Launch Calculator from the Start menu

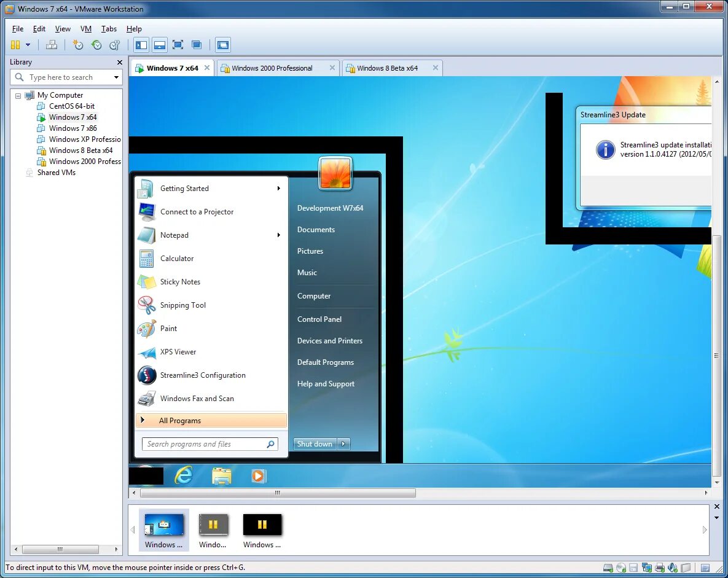pyautogui.click(x=211, y=259)
